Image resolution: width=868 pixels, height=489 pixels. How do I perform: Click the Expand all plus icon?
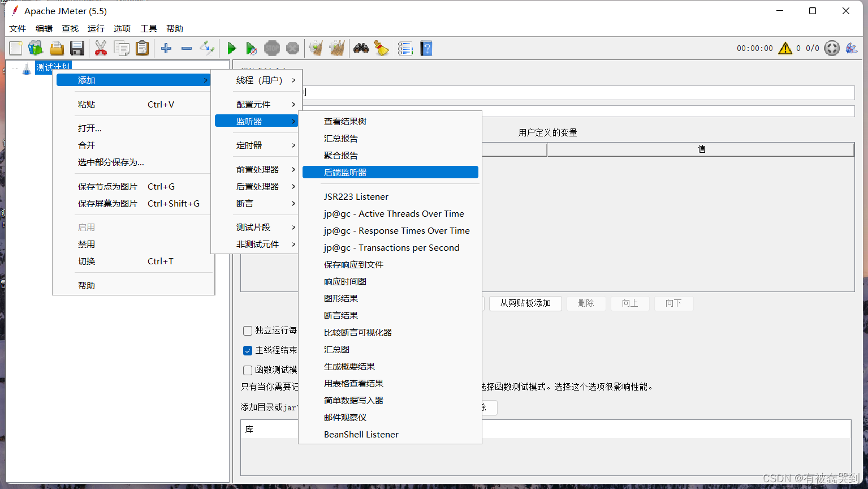coord(166,49)
